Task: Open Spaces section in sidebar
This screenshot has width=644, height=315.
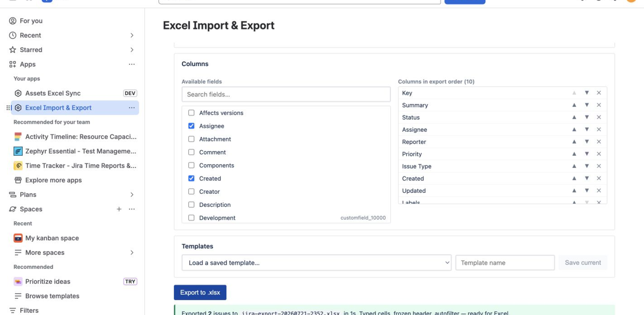Action: click(31, 209)
